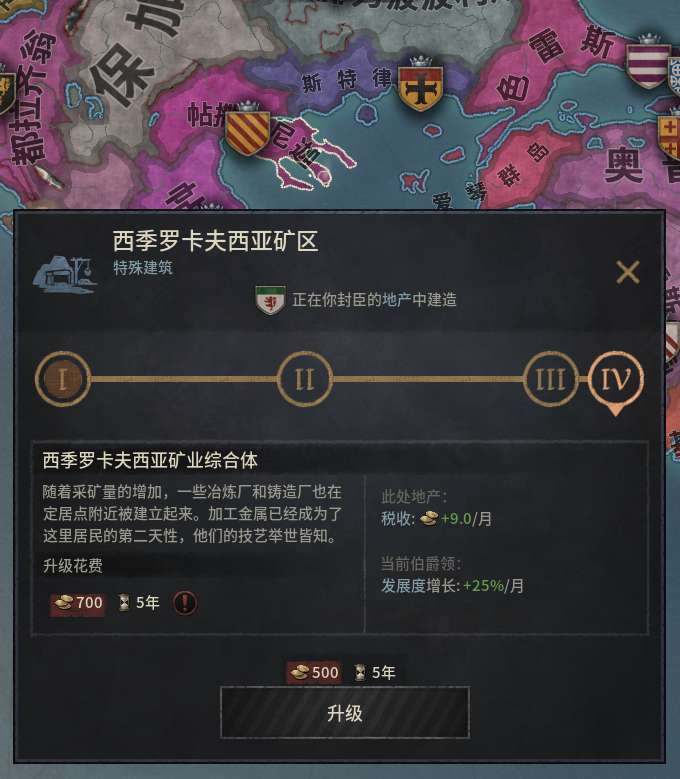Click the black cross coat of arms

[x=421, y=86]
